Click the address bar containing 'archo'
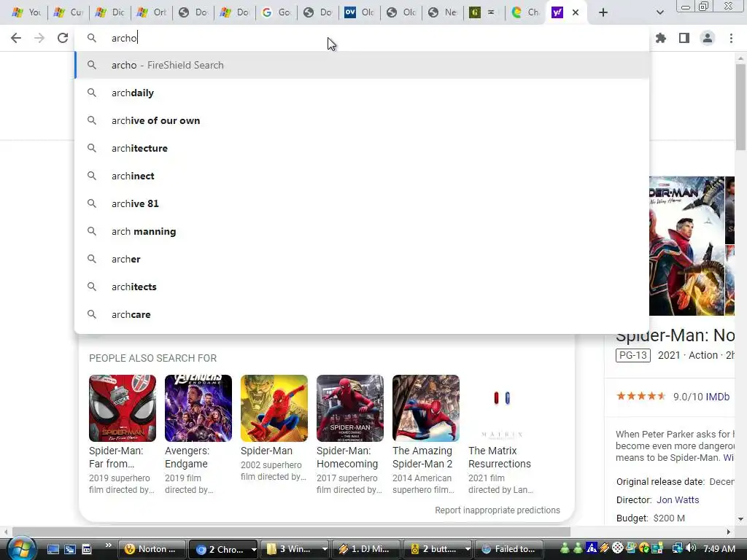Image resolution: width=747 pixels, height=560 pixels. coord(362,38)
